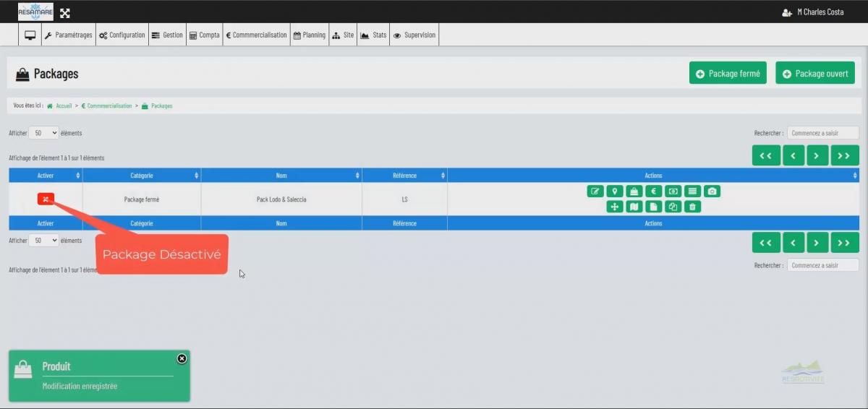Click the Modification enregistrée notification text
This screenshot has height=409, width=868.
[x=80, y=387]
